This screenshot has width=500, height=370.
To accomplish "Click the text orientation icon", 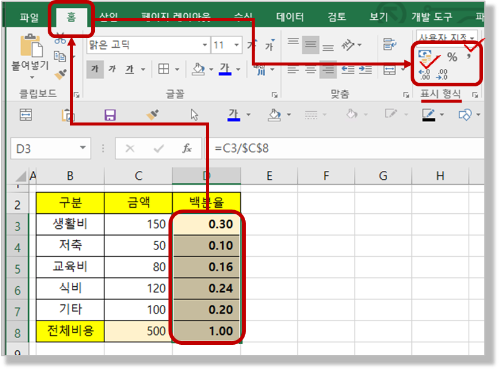I will (348, 45).
